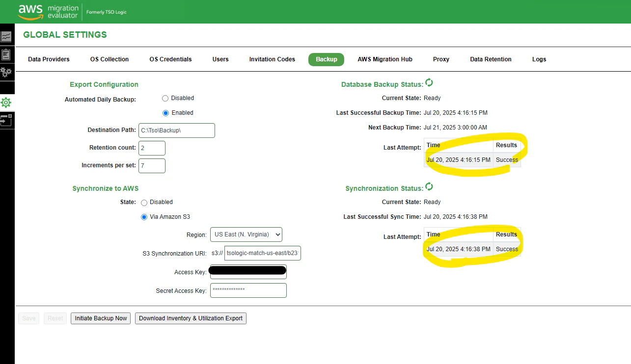
Task: Click the Initiate Backup Now button
Action: (101, 318)
